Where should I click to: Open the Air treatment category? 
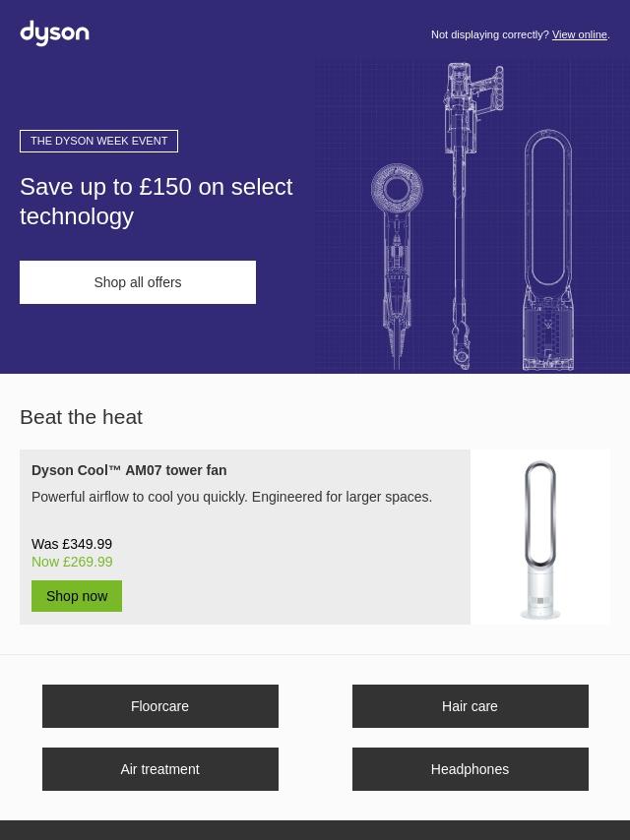point(160,769)
